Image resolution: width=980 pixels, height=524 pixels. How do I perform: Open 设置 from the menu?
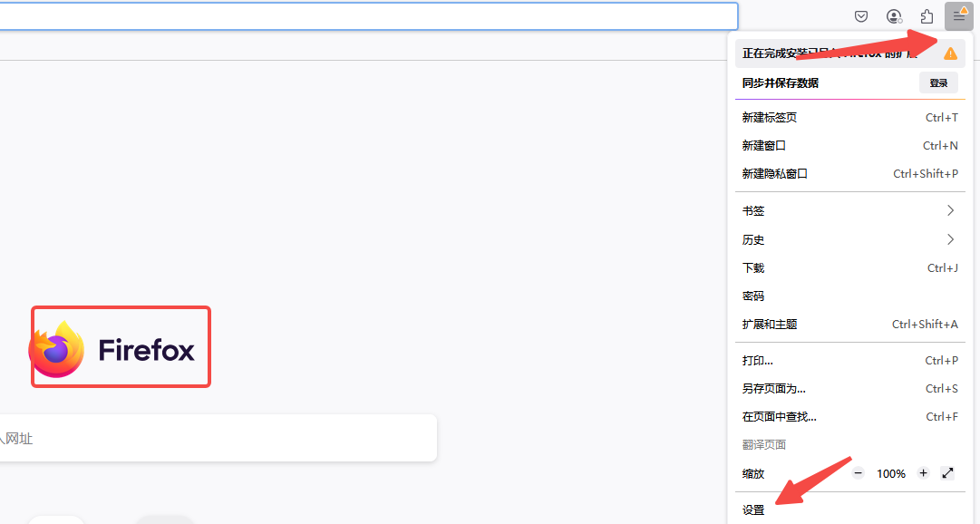754,510
